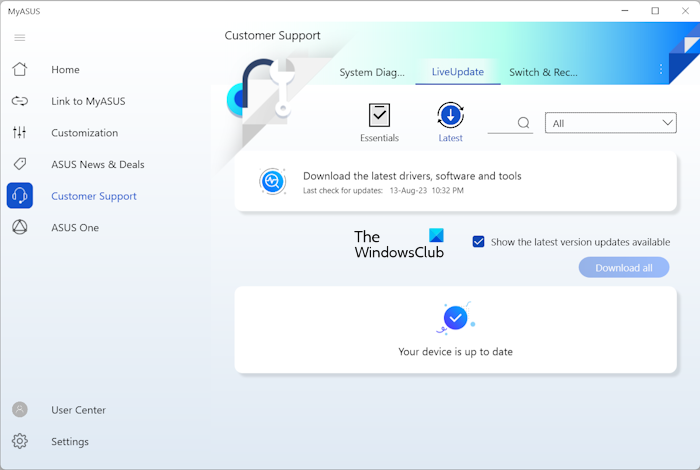Select the Latest download icon
The width and height of the screenshot is (700, 470).
(450, 115)
